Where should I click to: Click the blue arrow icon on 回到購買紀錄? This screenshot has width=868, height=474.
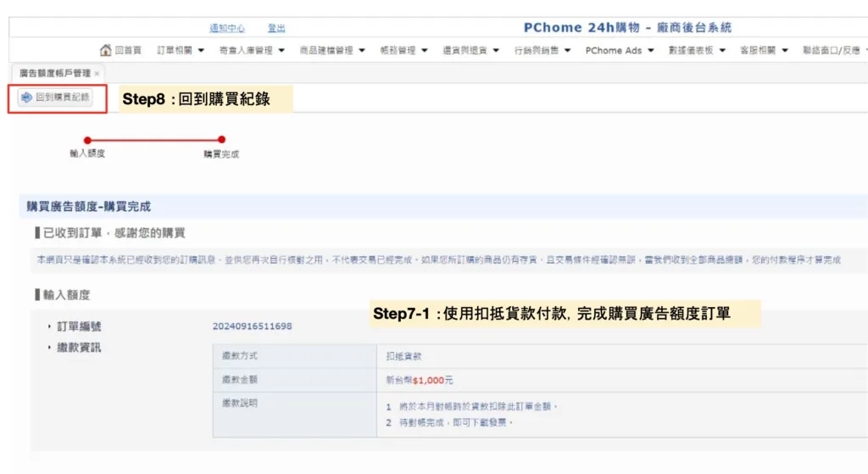(x=26, y=98)
